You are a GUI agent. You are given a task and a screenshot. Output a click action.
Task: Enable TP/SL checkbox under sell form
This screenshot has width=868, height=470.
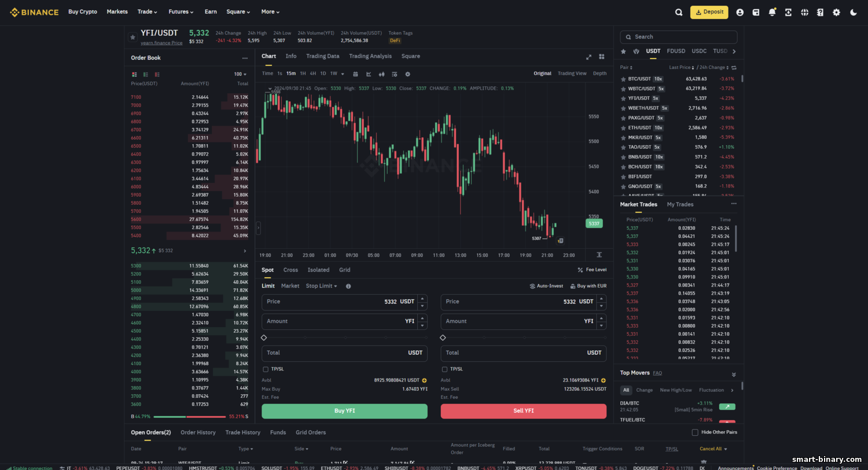444,369
